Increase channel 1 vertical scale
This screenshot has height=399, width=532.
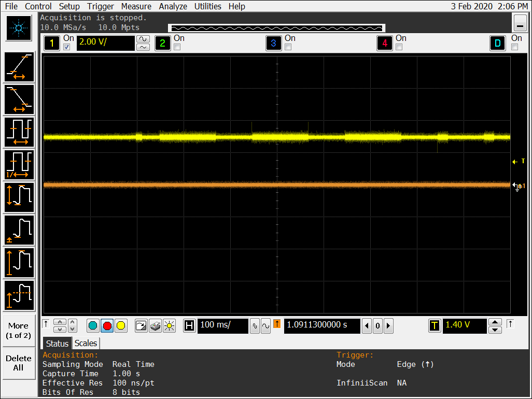click(143, 39)
